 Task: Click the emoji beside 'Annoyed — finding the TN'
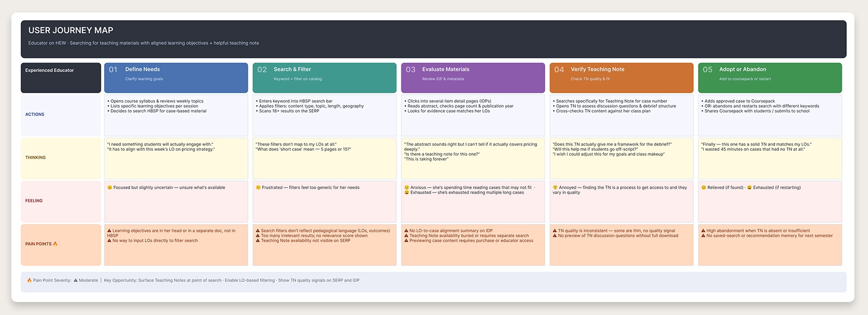(x=555, y=188)
